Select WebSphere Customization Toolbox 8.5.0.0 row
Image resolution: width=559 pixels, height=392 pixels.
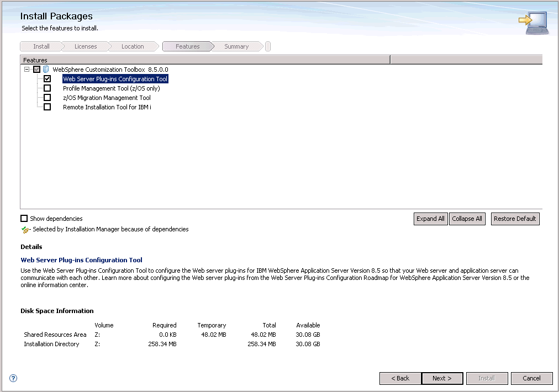(x=110, y=70)
